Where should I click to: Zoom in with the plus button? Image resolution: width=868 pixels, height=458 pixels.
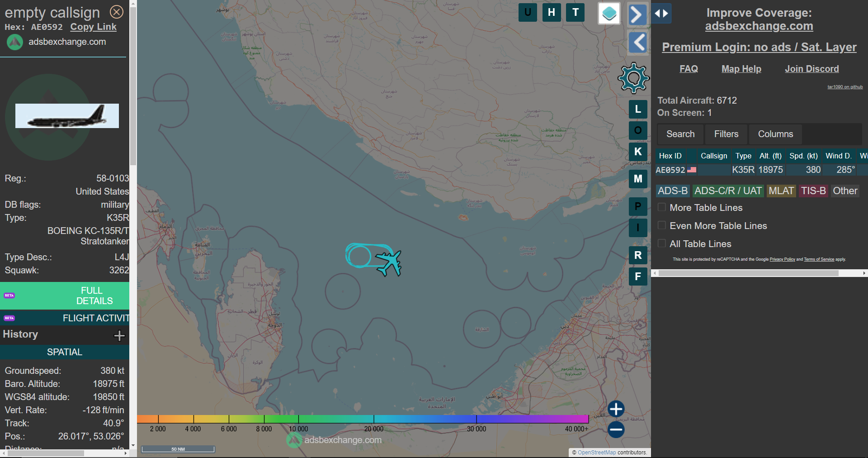click(616, 409)
